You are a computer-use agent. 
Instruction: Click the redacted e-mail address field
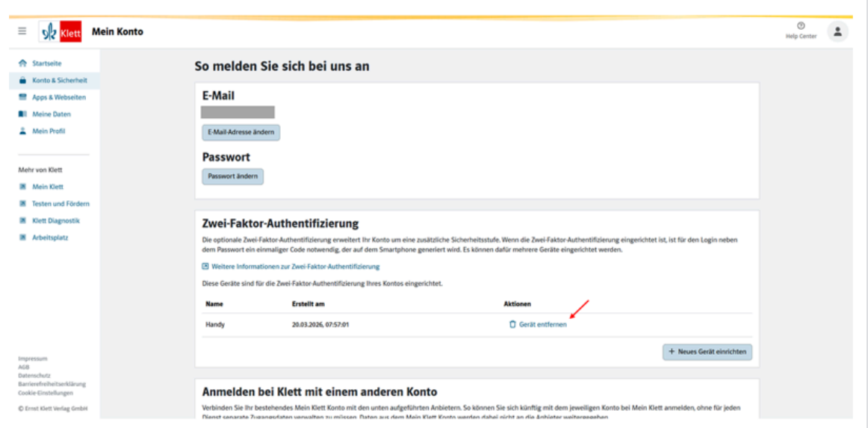pyautogui.click(x=238, y=112)
